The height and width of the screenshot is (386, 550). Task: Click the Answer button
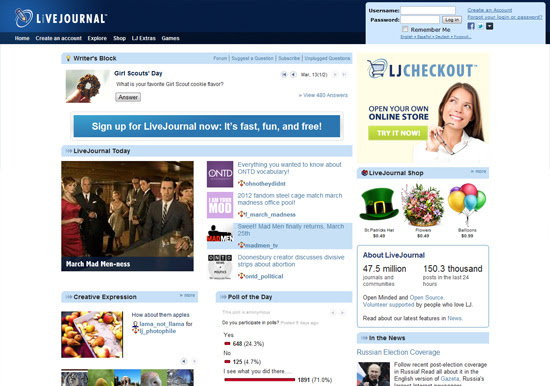(x=128, y=97)
